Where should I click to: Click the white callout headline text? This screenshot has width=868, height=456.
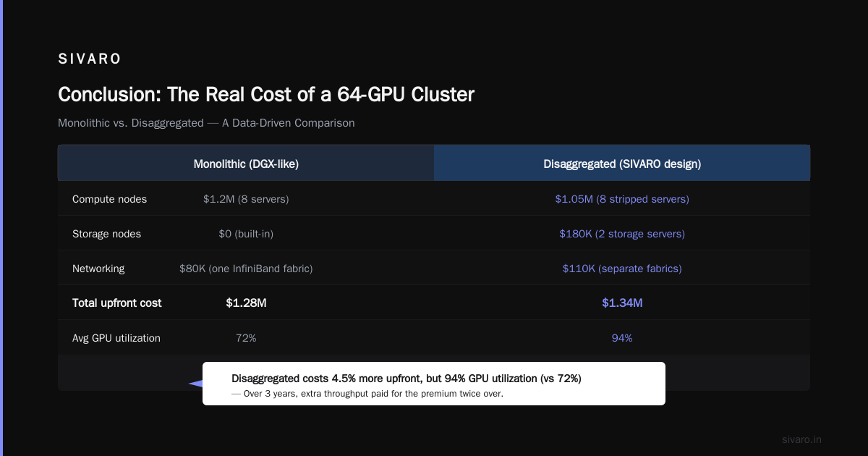407,379
